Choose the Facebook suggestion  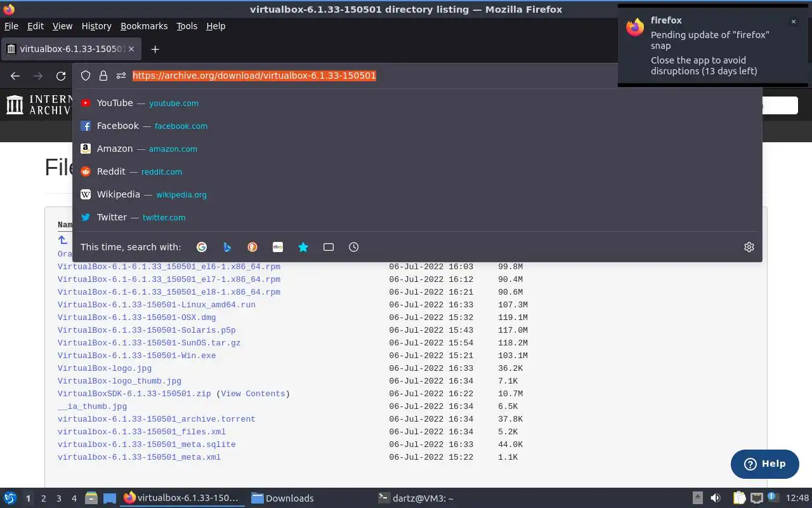click(x=417, y=126)
